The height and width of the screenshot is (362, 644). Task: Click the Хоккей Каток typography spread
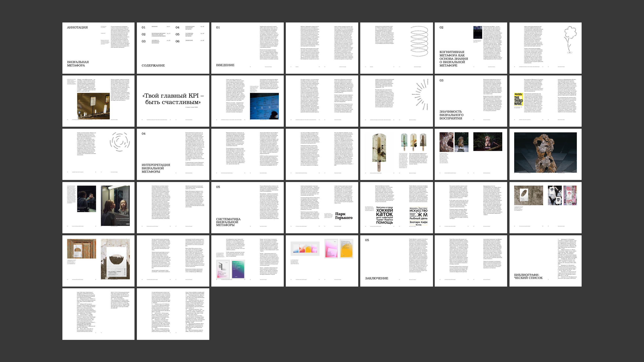(396, 207)
